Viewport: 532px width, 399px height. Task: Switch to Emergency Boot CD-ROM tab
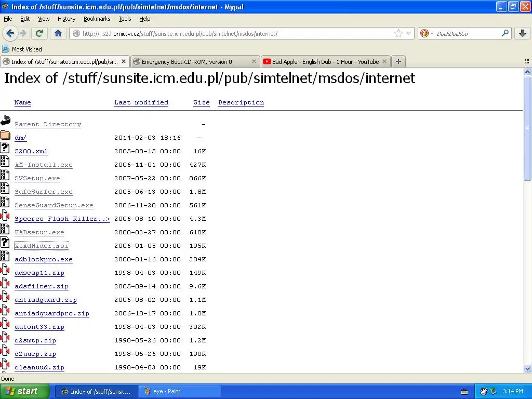coord(195,61)
